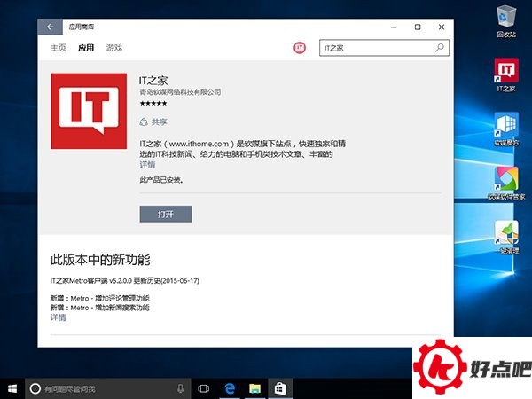The height and width of the screenshot is (399, 532).
Task: Open the Edge browser from the taskbar
Action: [x=229, y=388]
